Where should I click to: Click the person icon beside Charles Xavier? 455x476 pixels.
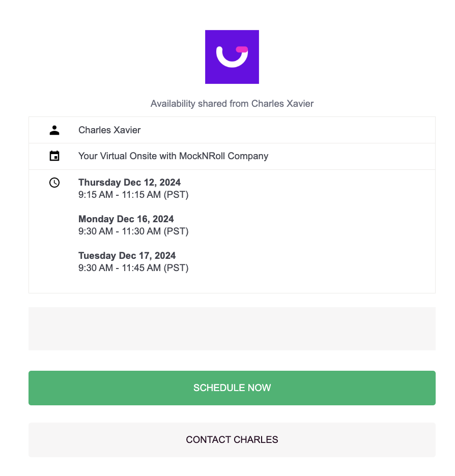click(54, 130)
